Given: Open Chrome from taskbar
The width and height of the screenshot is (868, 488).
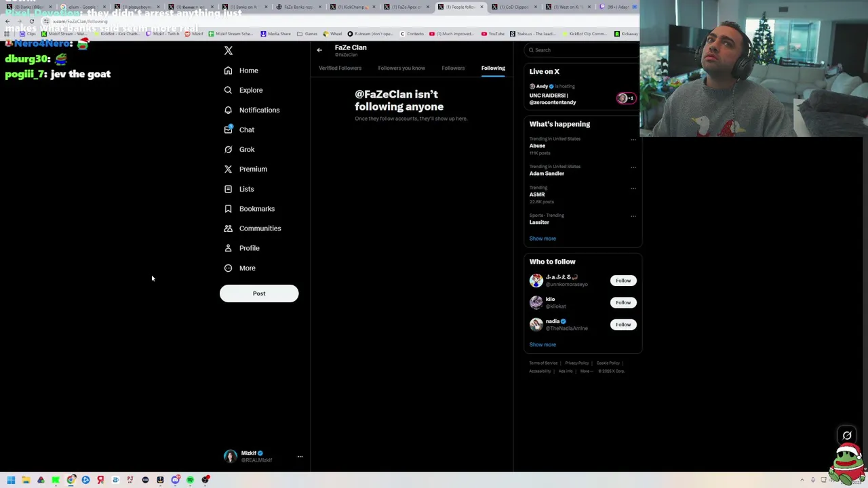Looking at the screenshot, I should (x=71, y=480).
